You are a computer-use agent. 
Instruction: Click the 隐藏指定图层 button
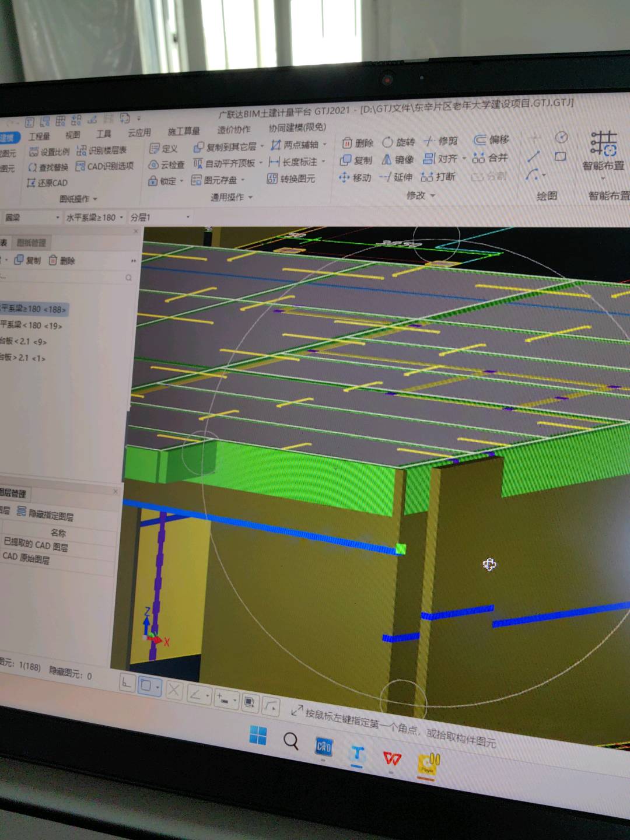click(45, 514)
